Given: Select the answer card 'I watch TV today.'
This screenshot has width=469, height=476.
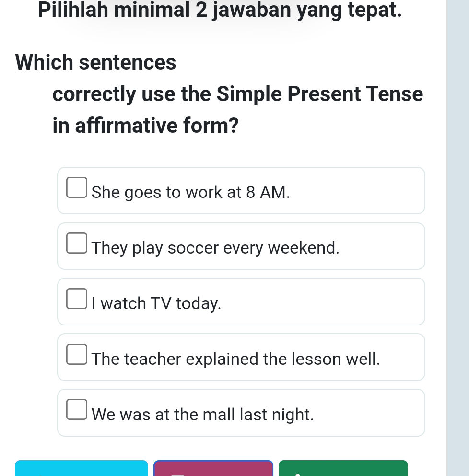Looking at the screenshot, I should pos(241,302).
